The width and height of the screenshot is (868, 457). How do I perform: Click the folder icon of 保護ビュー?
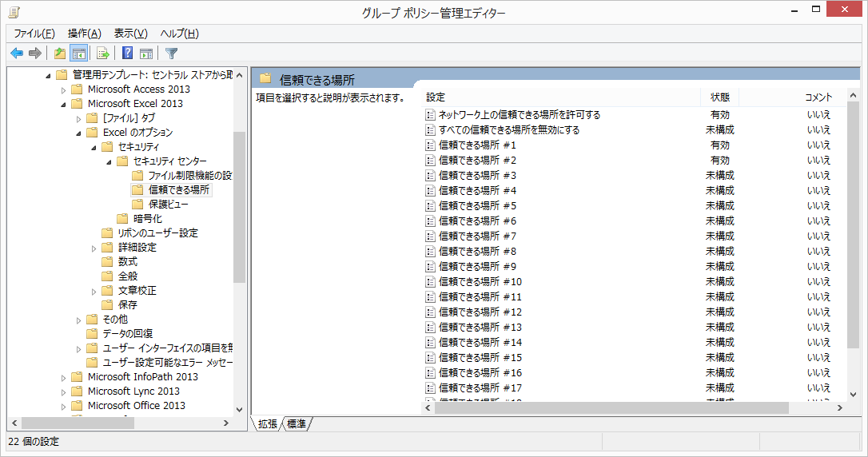click(x=137, y=205)
